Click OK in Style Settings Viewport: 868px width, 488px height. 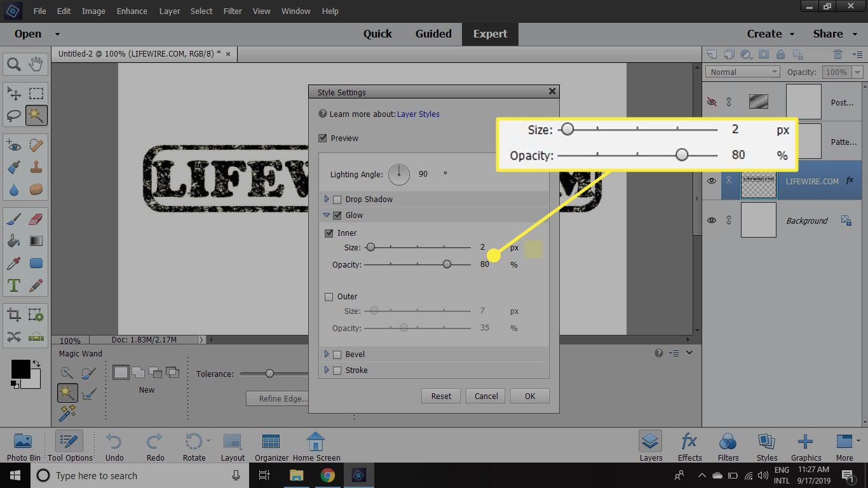pos(530,396)
